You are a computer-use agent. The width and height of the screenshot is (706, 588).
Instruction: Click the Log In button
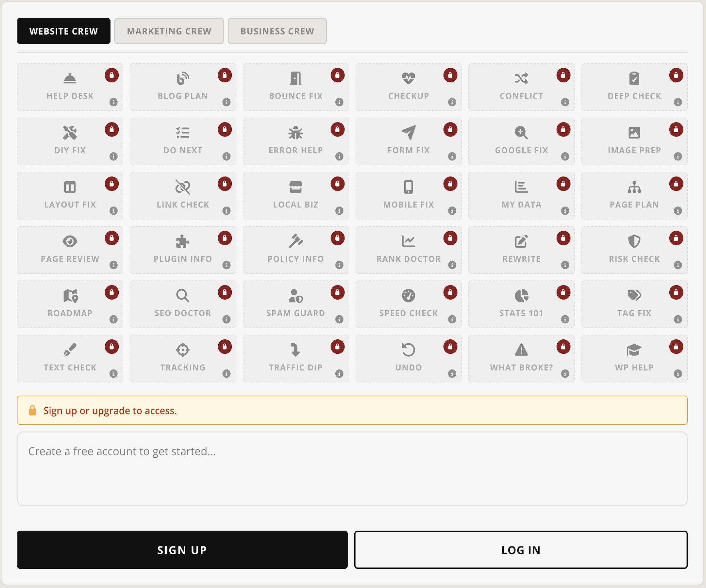(521, 550)
